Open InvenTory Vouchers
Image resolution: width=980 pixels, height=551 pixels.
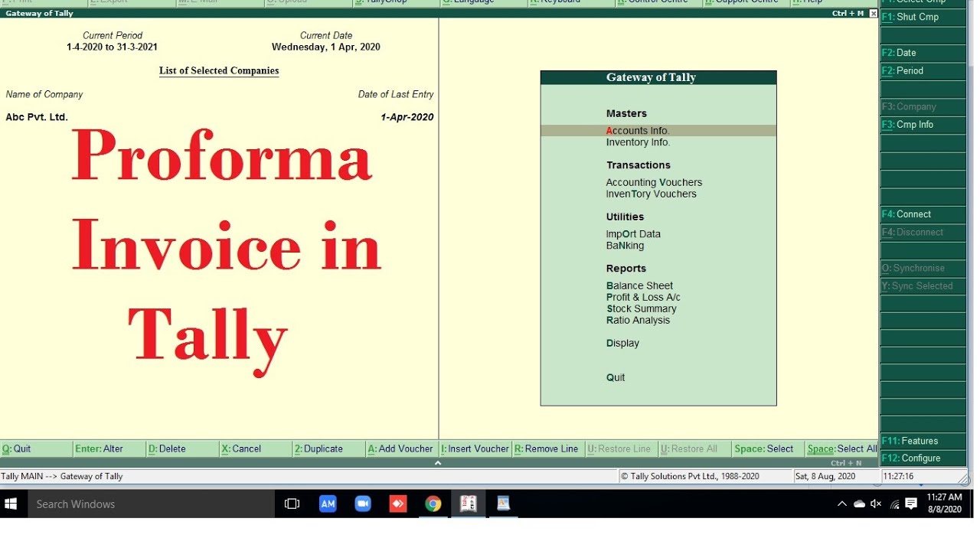651,194
